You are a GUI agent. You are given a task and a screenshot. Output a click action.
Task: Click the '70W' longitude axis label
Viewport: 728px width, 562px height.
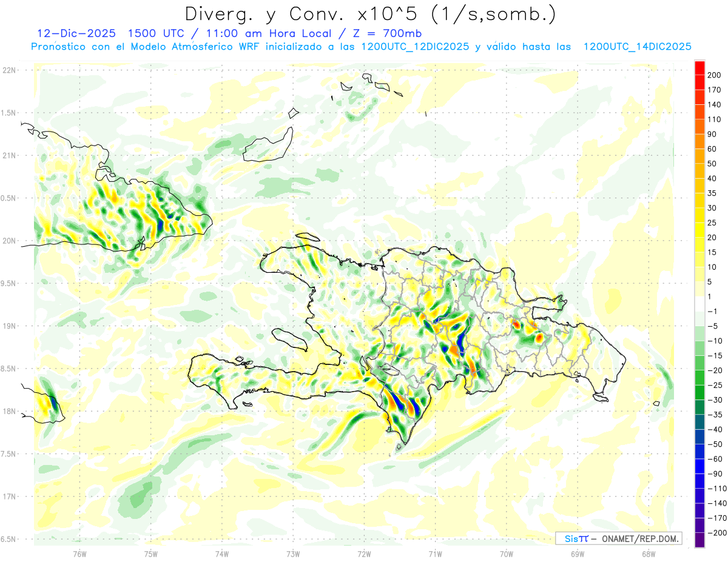coord(507,554)
